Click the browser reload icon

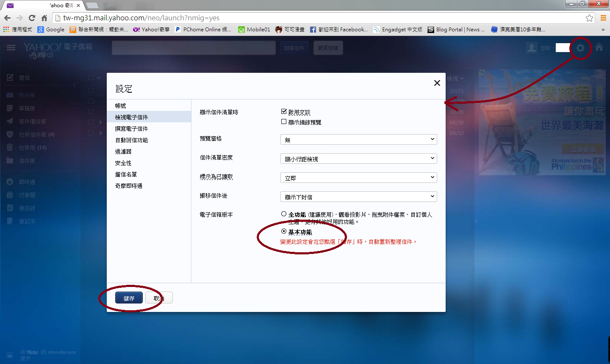32,18
